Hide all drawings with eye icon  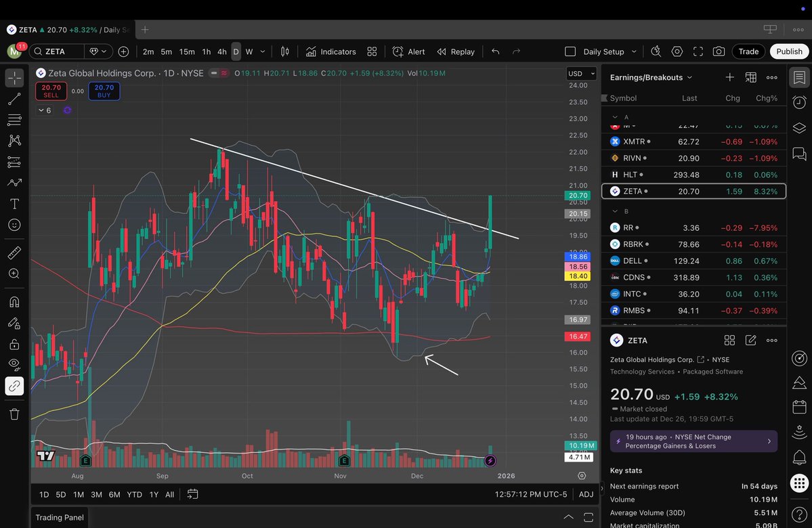coord(14,364)
